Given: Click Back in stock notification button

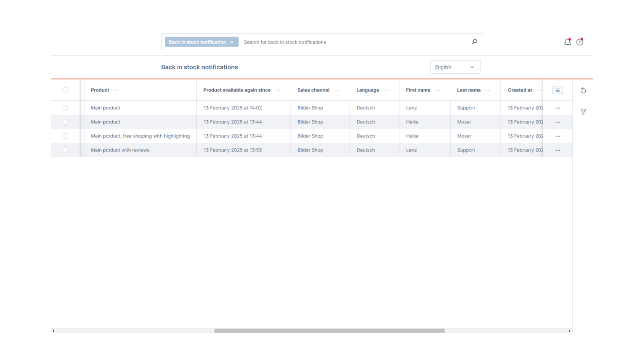Looking at the screenshot, I should (x=200, y=42).
